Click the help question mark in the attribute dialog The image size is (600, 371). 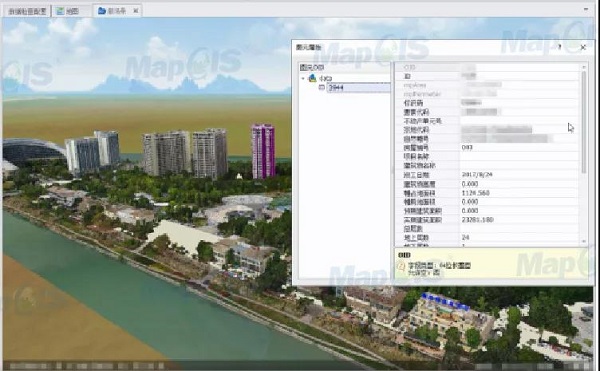(559, 47)
